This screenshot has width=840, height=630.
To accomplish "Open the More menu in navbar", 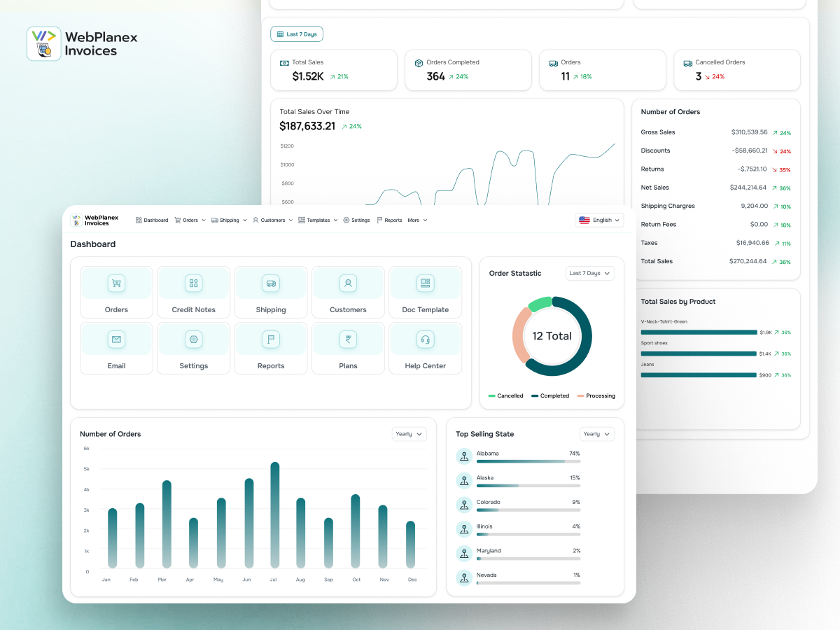I will (417, 220).
